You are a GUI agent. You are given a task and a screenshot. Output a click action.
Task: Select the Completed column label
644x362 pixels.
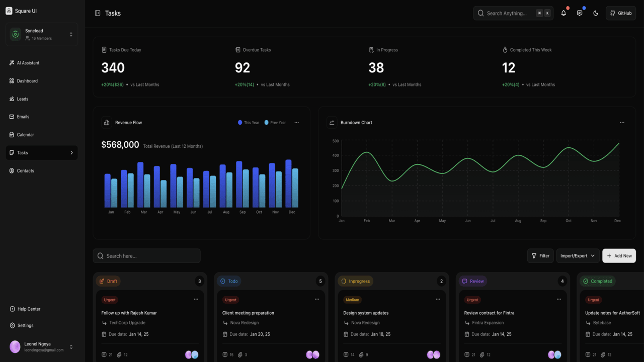point(597,281)
